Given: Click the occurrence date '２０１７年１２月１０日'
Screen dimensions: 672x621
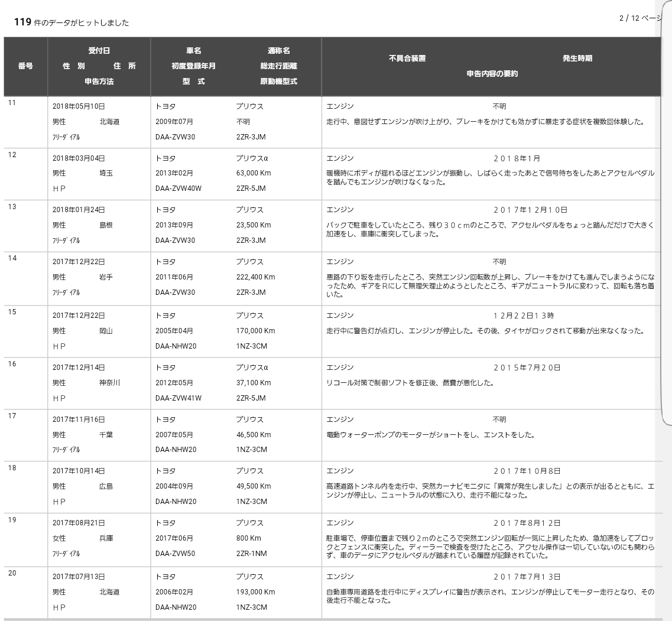Looking at the screenshot, I should (x=530, y=210).
